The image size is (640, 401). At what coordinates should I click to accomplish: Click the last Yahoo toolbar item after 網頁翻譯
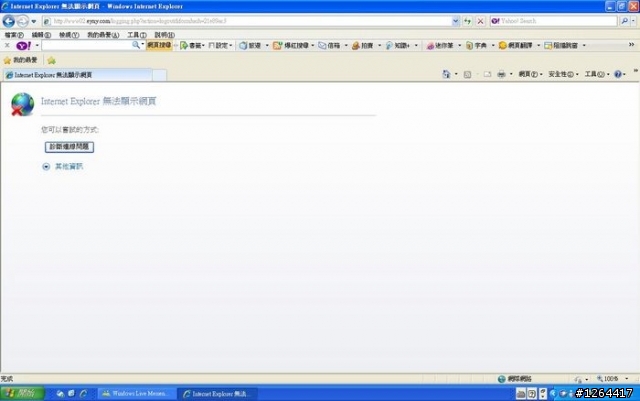click(562, 45)
